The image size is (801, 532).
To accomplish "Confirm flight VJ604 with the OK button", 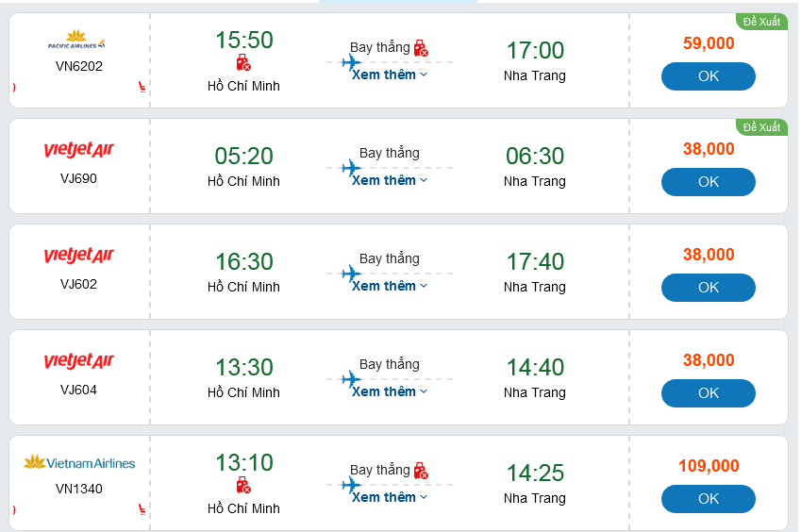I will tap(708, 393).
